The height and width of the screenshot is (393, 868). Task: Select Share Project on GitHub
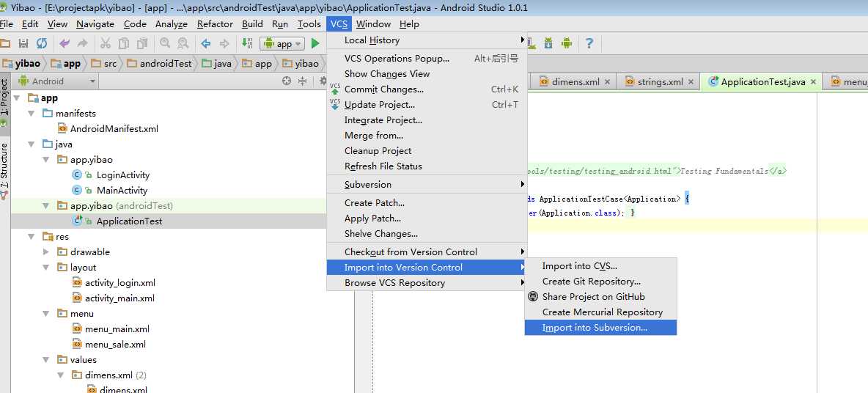593,297
